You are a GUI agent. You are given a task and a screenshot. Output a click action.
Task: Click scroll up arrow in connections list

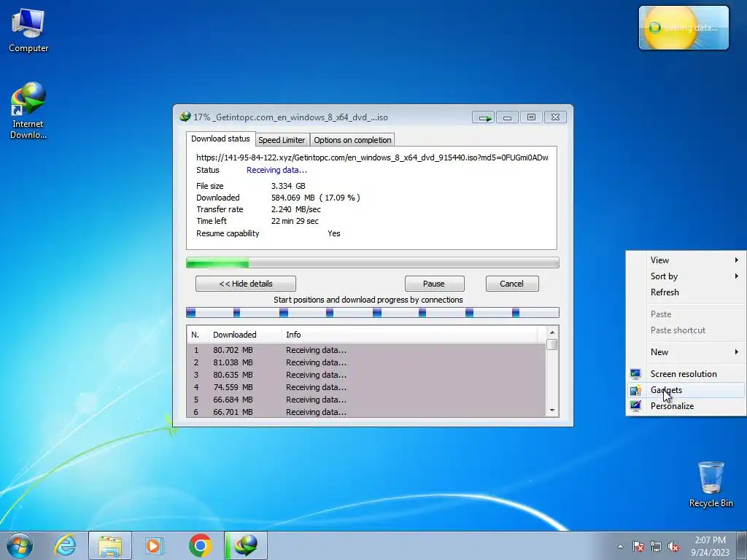coord(552,332)
